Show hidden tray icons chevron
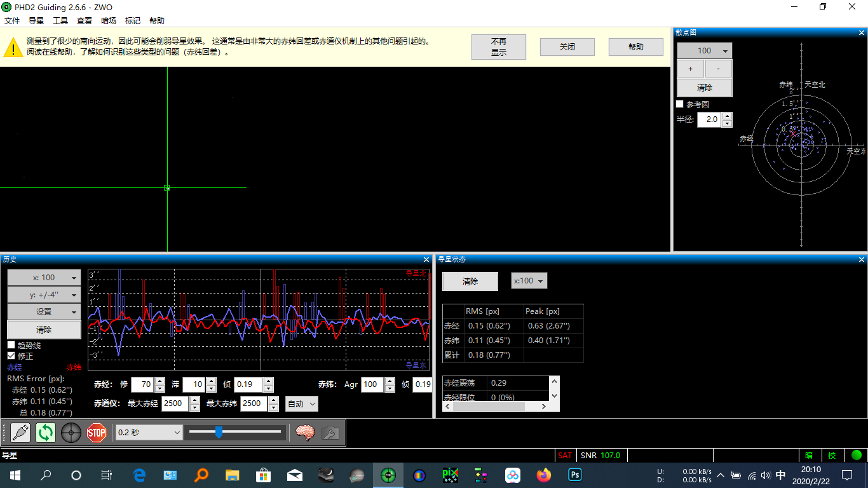868x488 pixels. pos(721,475)
